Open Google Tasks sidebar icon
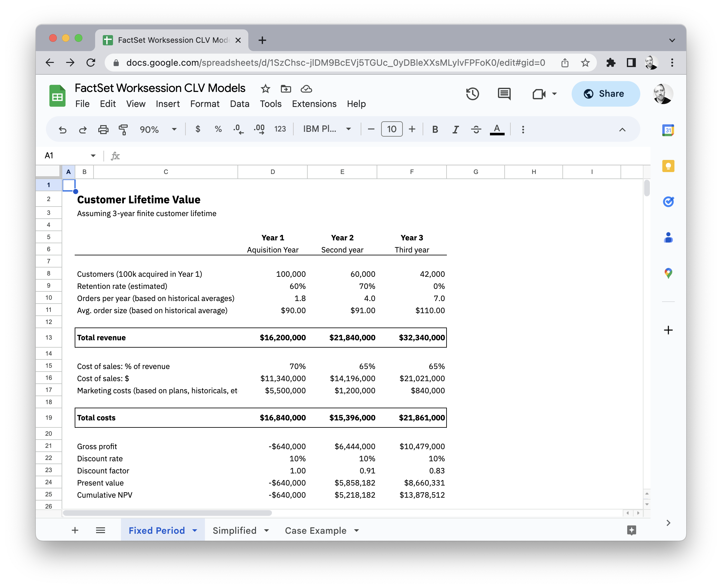This screenshot has width=722, height=588. tap(668, 202)
